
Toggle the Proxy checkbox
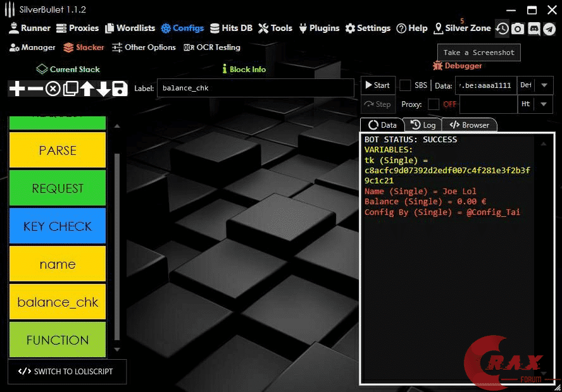[x=434, y=104]
